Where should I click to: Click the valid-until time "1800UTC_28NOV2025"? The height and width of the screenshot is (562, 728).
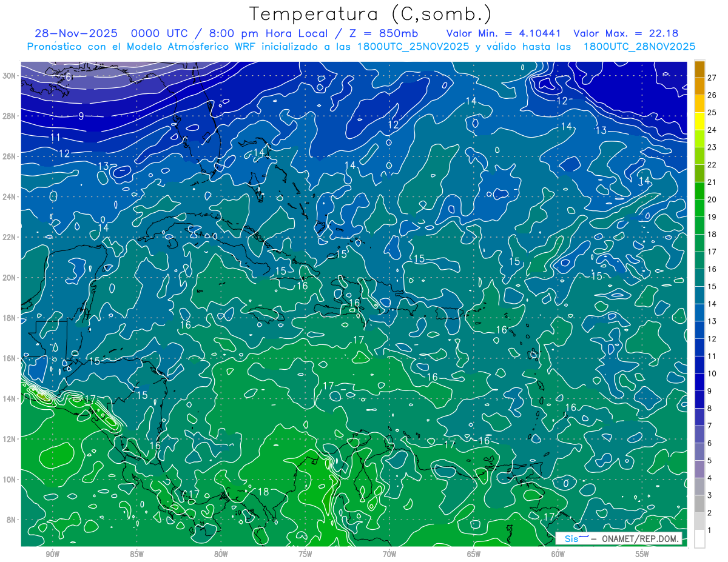(x=639, y=47)
